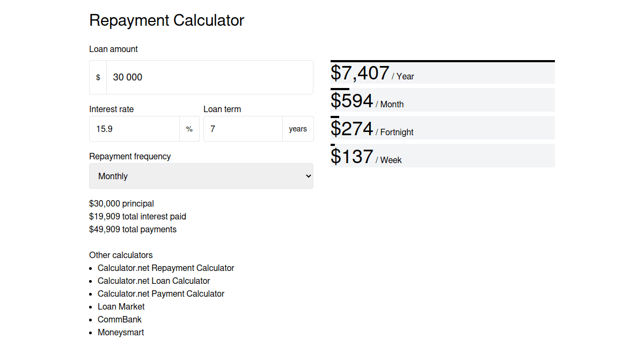Open the Calculator.net Loan Calculator link
Viewport: 644px width, 338px height.
[x=153, y=281]
